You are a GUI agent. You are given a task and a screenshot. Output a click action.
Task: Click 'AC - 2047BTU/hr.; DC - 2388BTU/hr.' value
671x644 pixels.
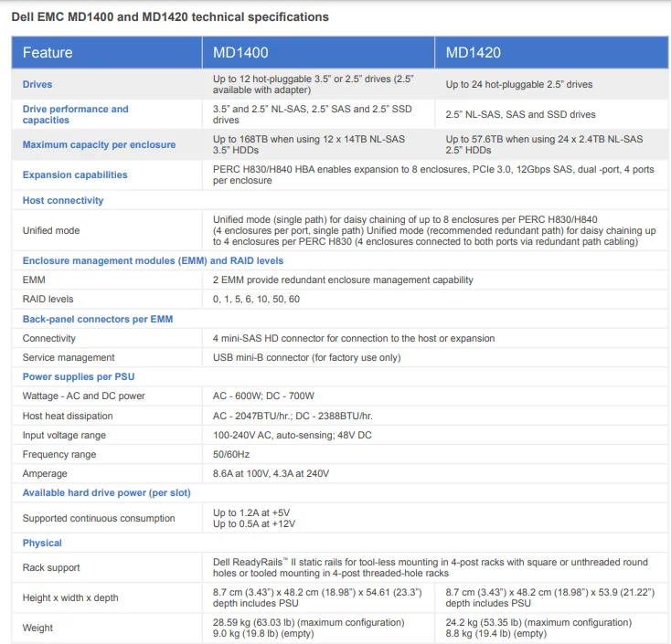pyautogui.click(x=293, y=416)
